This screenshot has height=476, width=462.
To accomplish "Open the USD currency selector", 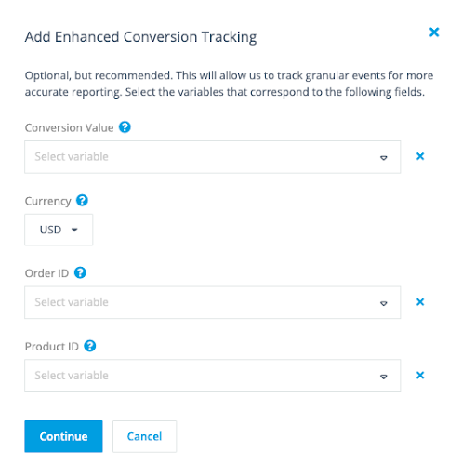I will pyautogui.click(x=59, y=230).
